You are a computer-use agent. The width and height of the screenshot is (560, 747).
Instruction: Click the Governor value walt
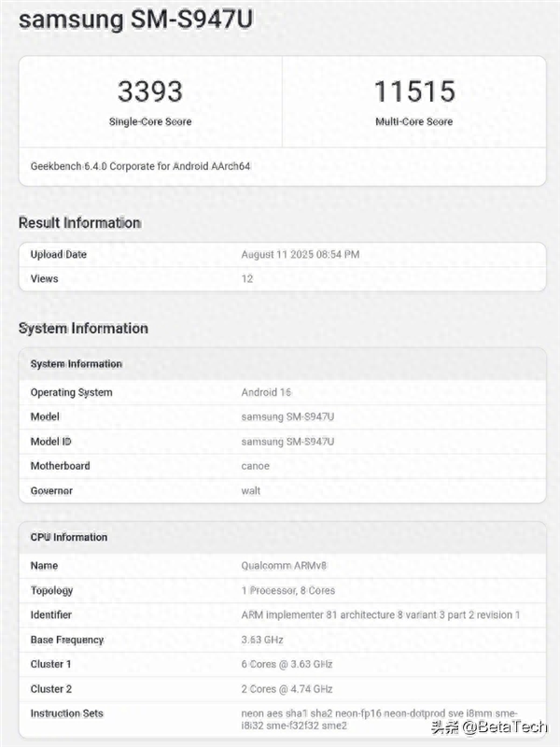pos(250,491)
